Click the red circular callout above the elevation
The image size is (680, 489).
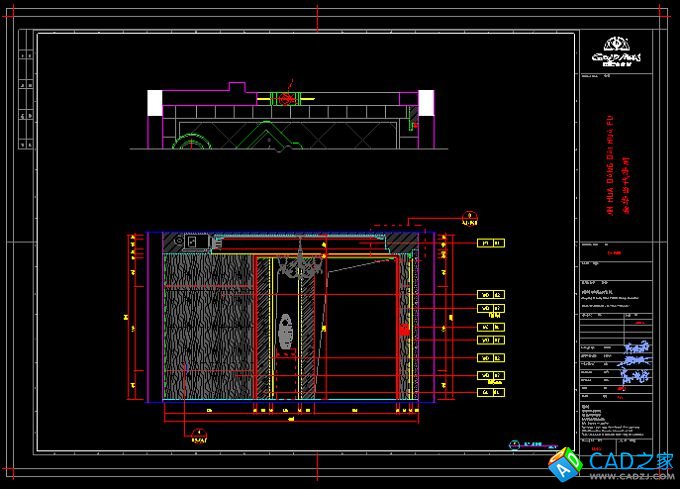click(467, 214)
